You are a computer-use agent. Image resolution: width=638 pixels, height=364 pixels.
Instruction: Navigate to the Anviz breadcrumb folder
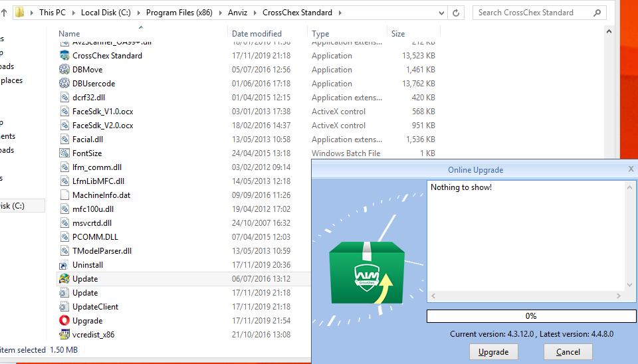click(238, 13)
